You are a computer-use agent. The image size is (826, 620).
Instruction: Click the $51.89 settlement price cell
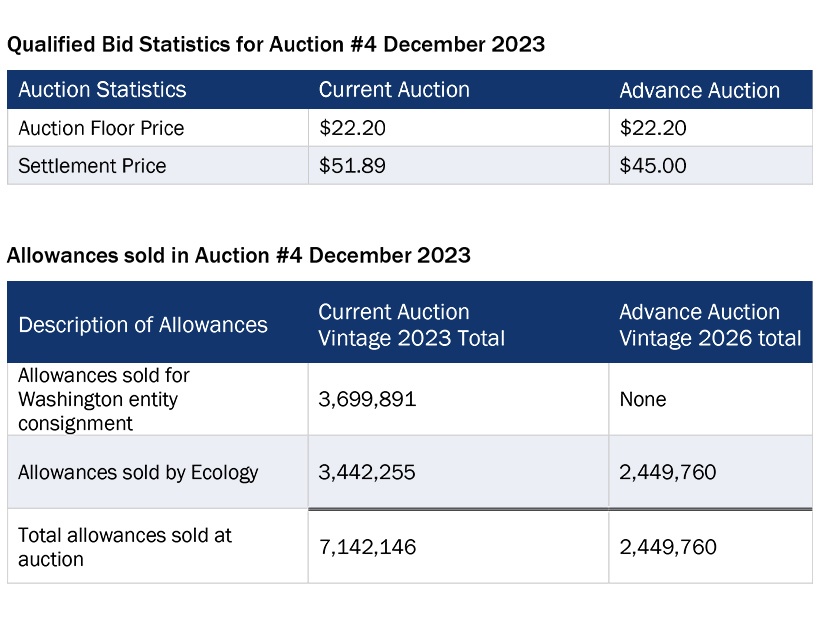pyautogui.click(x=352, y=166)
